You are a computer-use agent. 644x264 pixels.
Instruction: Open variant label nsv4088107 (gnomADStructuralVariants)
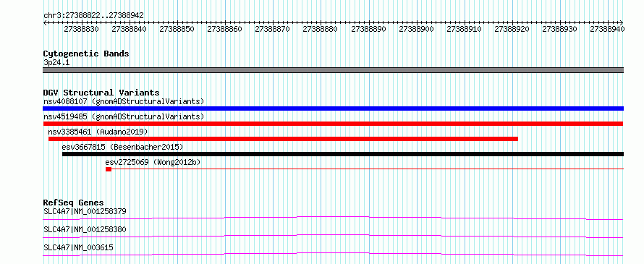click(124, 101)
